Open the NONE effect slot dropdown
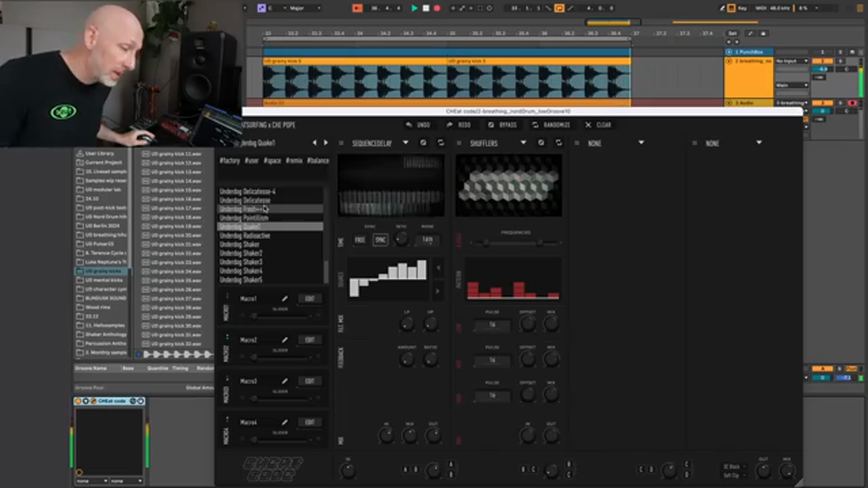868x488 pixels. (x=641, y=143)
